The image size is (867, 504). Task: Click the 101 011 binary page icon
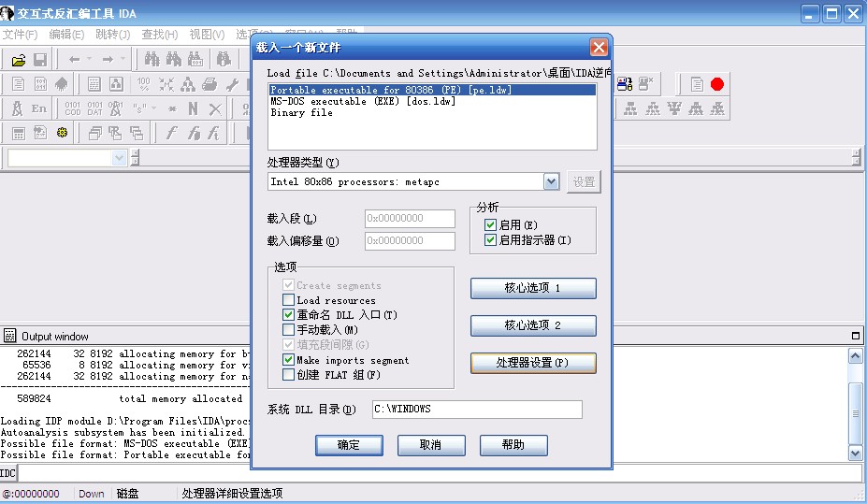pyautogui.click(x=40, y=84)
